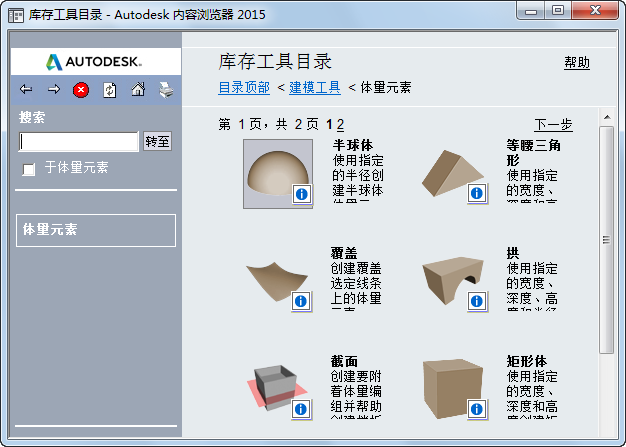Open info for 等腰三角形 tool
This screenshot has width=626, height=447.
coord(477,194)
